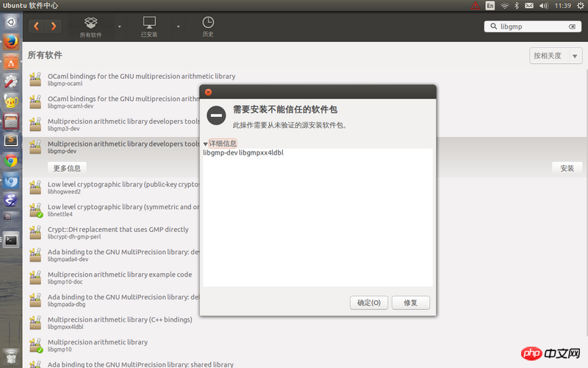Image resolution: width=588 pixels, height=368 pixels.
Task: Select the libgmp3-dev package row
Action: [x=112, y=124]
